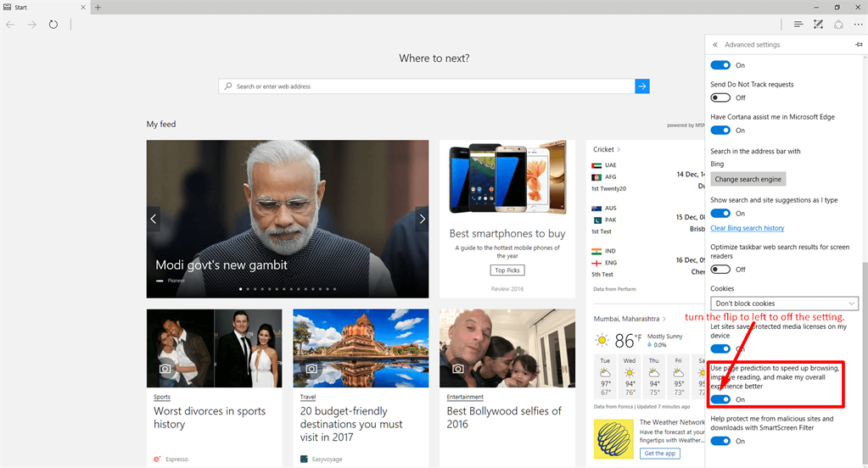Select the AUS team row in Cricket
The image size is (868, 468).
(x=604, y=209)
